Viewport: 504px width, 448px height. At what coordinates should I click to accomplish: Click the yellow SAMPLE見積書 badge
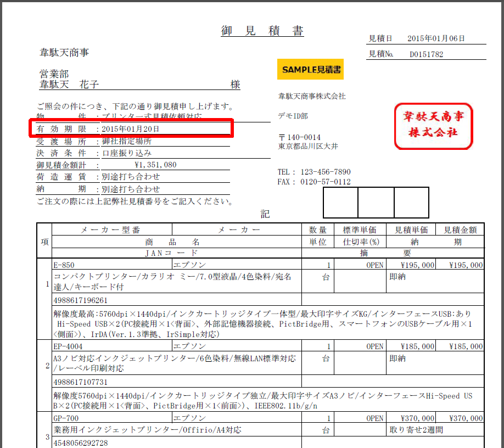click(x=310, y=70)
